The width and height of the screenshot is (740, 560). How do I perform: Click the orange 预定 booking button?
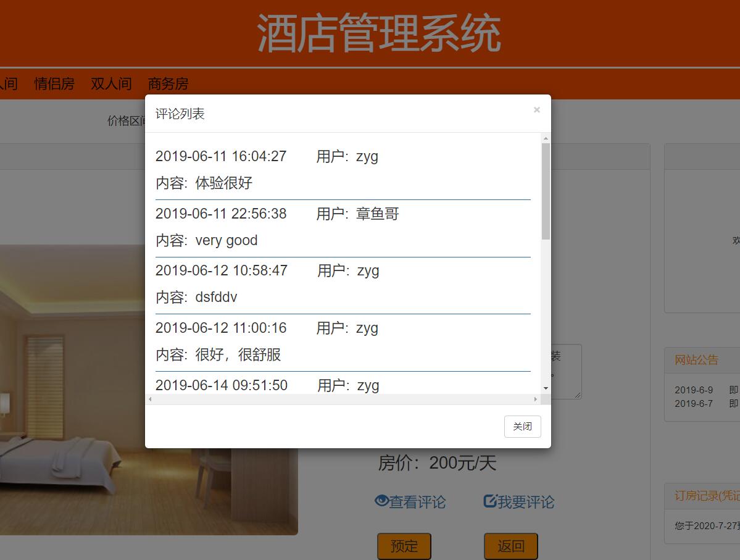click(404, 546)
